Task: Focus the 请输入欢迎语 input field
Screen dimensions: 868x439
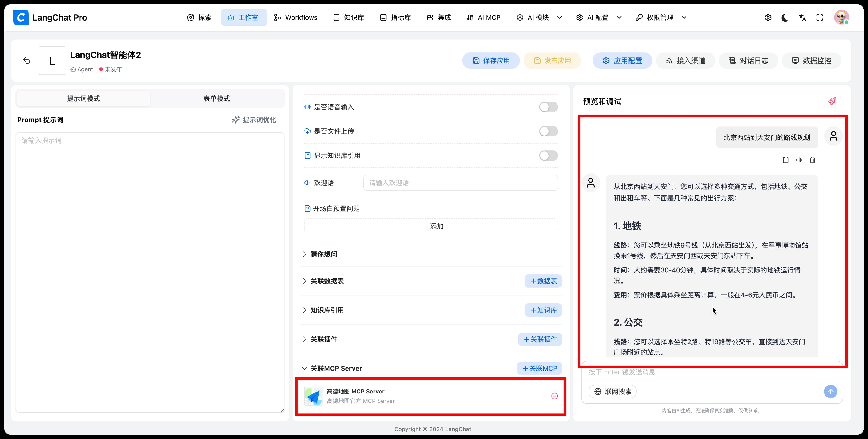Action: pos(460,183)
